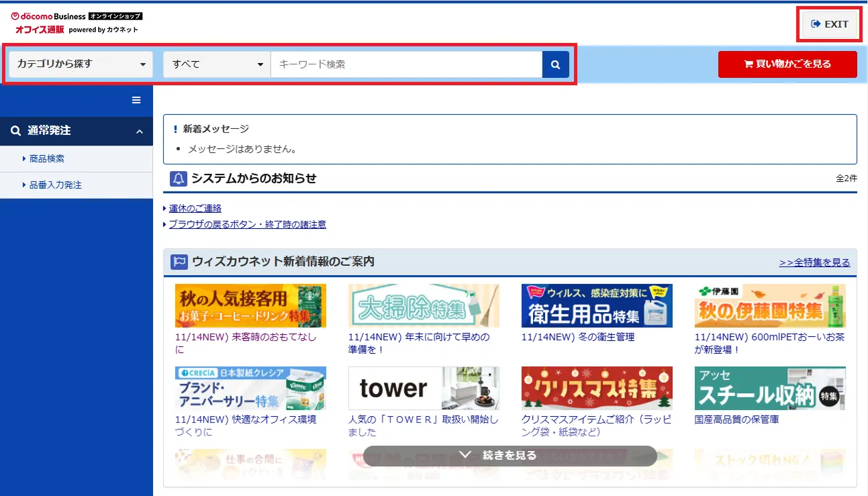
Task: Click the 大掃除特集 banner image
Action: [424, 305]
